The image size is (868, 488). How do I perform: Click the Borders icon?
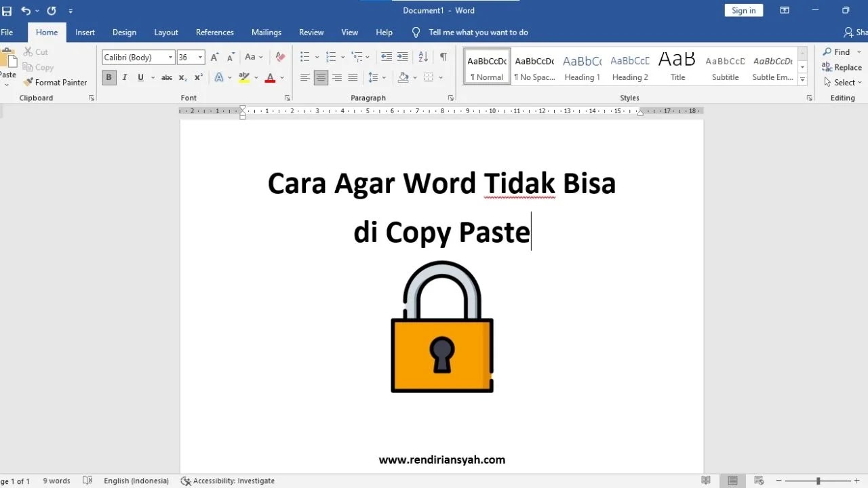(429, 77)
